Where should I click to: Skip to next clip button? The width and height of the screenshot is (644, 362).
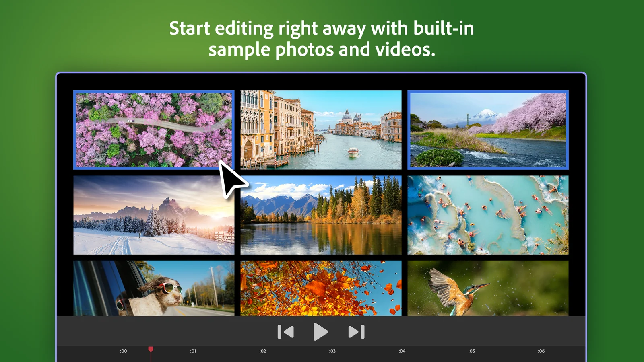356,332
